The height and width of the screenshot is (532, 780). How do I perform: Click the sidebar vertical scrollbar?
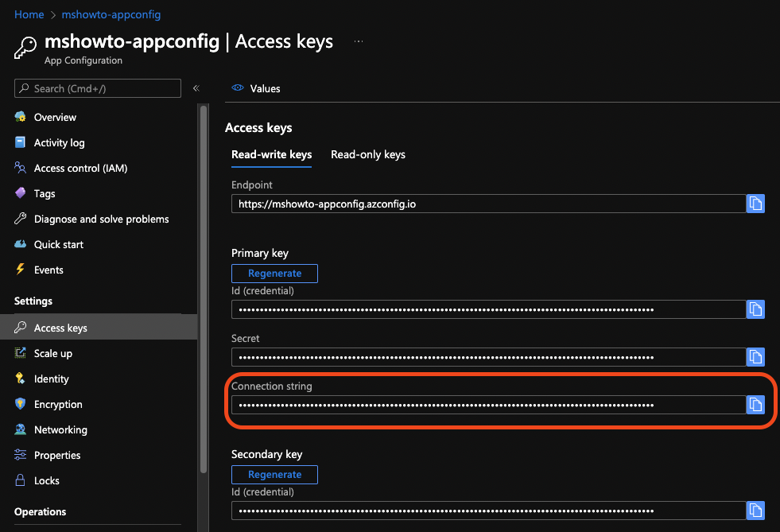point(203,289)
